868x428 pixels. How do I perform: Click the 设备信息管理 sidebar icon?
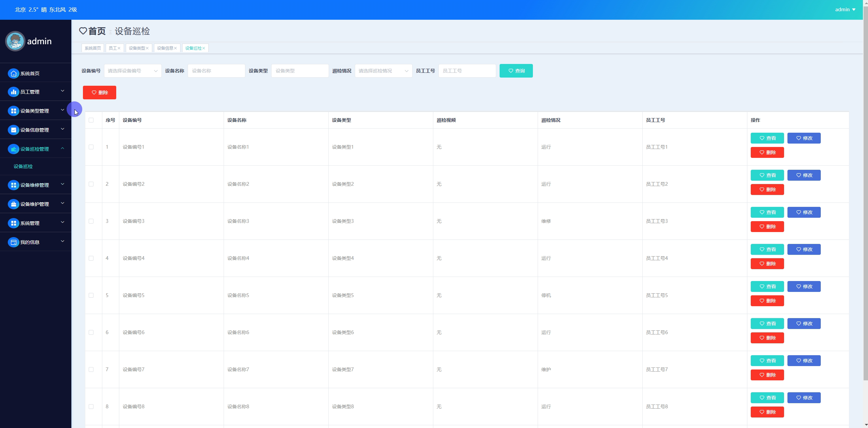(x=14, y=130)
